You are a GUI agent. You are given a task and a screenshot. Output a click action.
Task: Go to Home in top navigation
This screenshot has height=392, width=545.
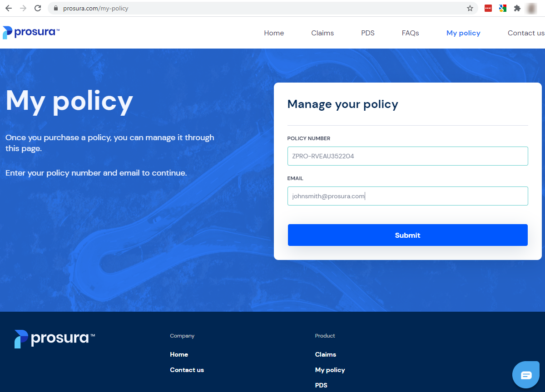click(x=274, y=33)
